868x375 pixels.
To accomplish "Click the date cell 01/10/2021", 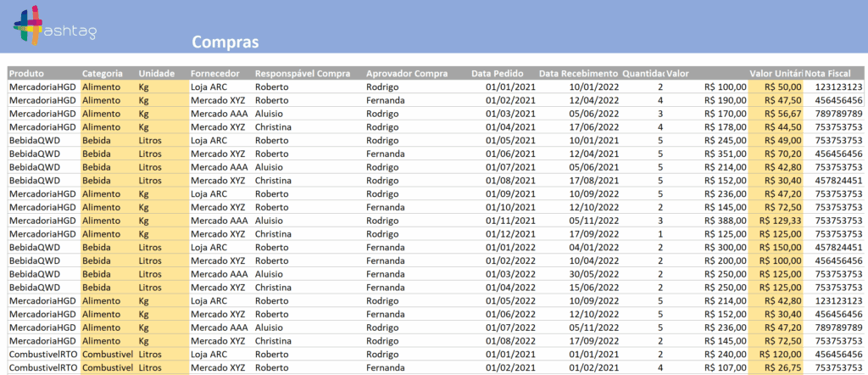I will [510, 207].
